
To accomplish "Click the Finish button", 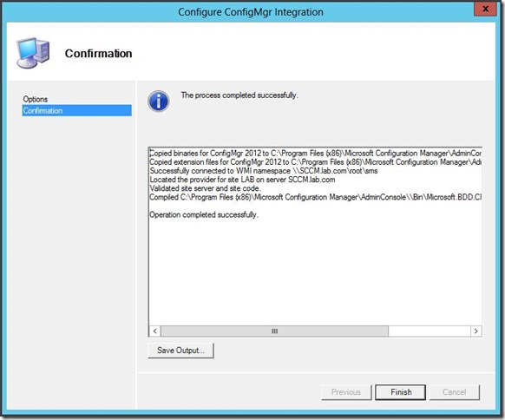I will 401,392.
